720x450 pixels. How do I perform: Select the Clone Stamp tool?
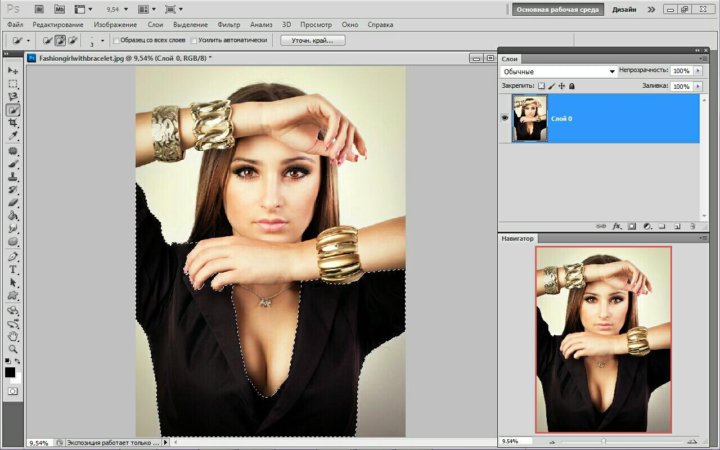(13, 177)
